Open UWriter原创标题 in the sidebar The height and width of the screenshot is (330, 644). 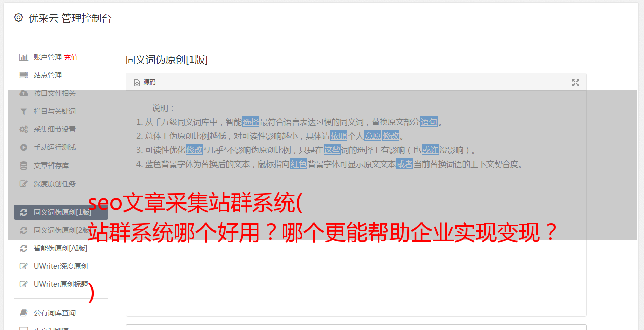click(x=61, y=284)
